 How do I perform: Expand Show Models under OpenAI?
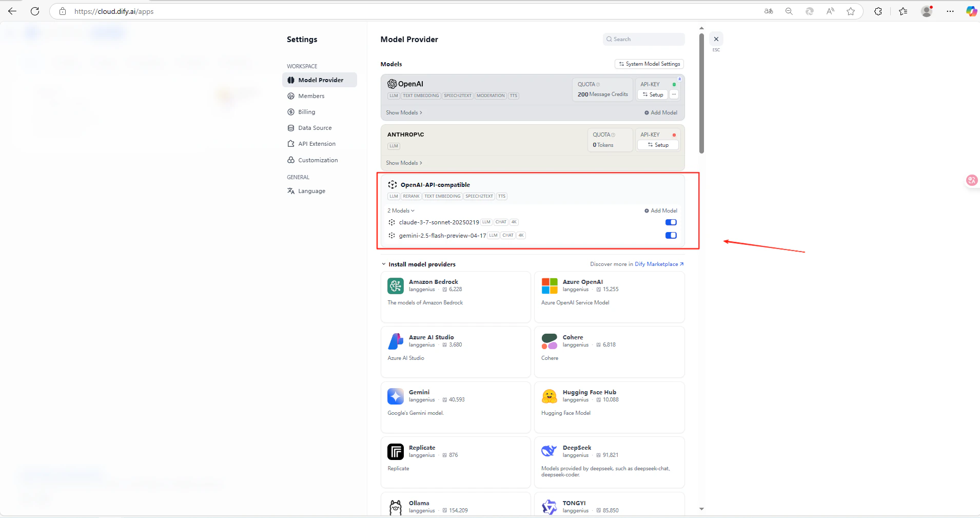(x=404, y=112)
